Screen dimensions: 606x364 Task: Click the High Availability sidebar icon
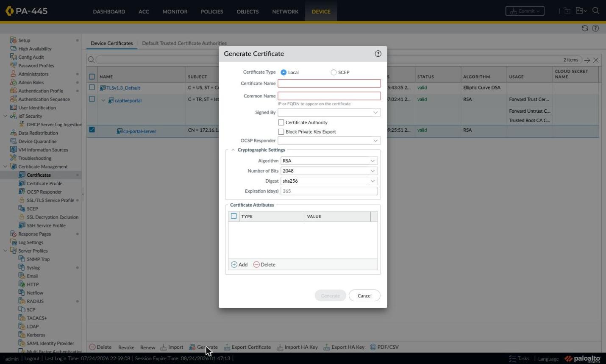tap(13, 49)
